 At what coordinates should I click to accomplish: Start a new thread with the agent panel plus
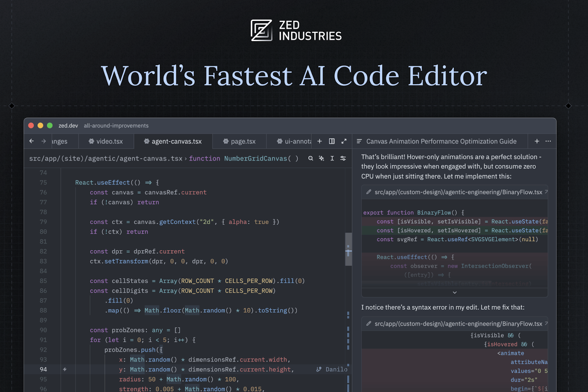537,141
